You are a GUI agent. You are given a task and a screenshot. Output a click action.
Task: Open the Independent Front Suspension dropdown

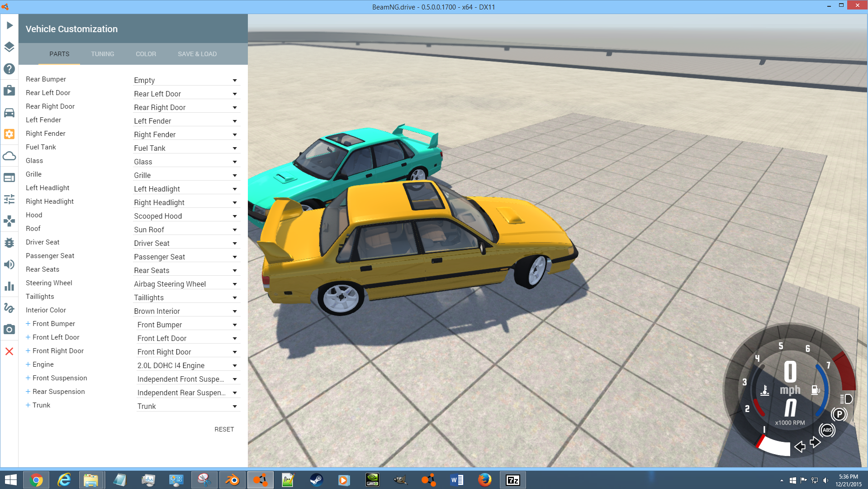coord(188,379)
